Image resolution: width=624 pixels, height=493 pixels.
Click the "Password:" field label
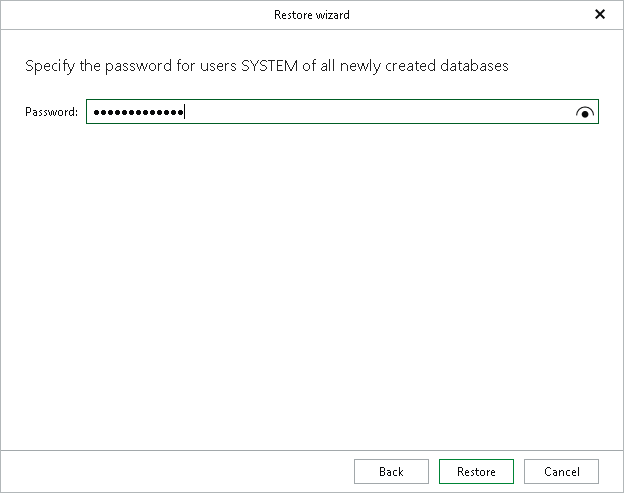(51, 112)
